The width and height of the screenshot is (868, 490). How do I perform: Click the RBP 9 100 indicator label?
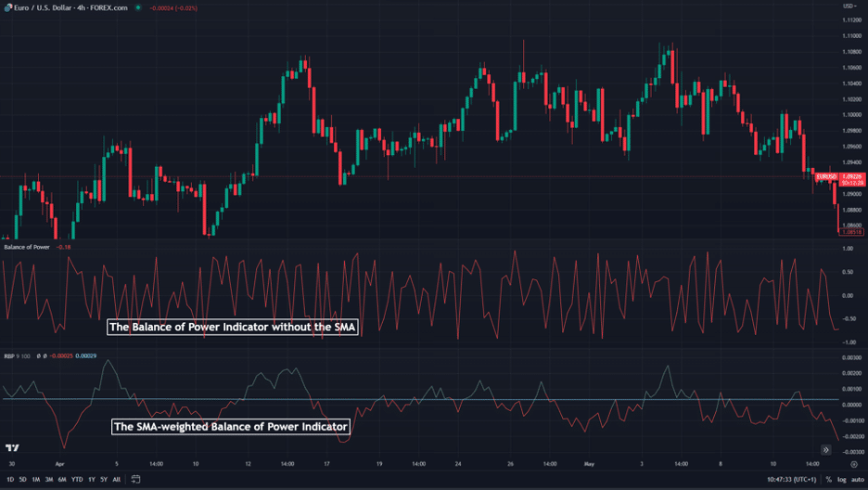coord(18,356)
